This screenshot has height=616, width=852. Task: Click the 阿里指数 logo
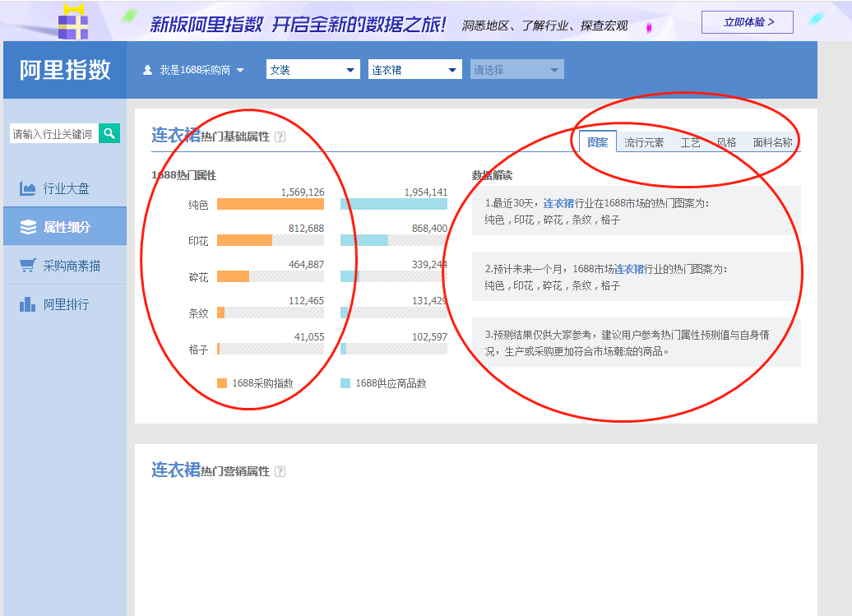tap(65, 70)
